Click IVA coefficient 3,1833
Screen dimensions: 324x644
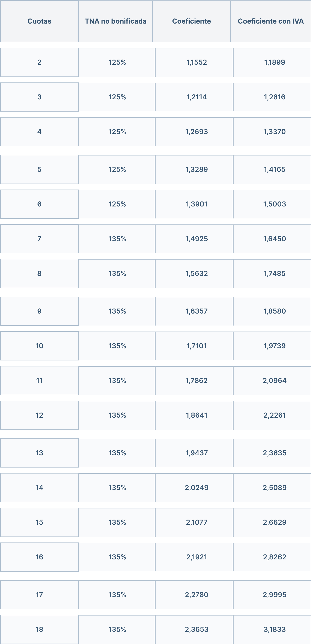coord(274,629)
